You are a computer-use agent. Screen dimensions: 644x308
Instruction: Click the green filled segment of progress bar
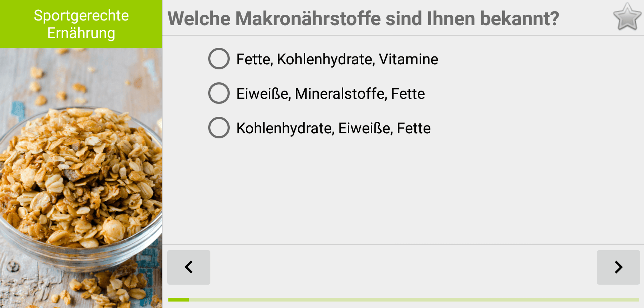pyautogui.click(x=178, y=300)
